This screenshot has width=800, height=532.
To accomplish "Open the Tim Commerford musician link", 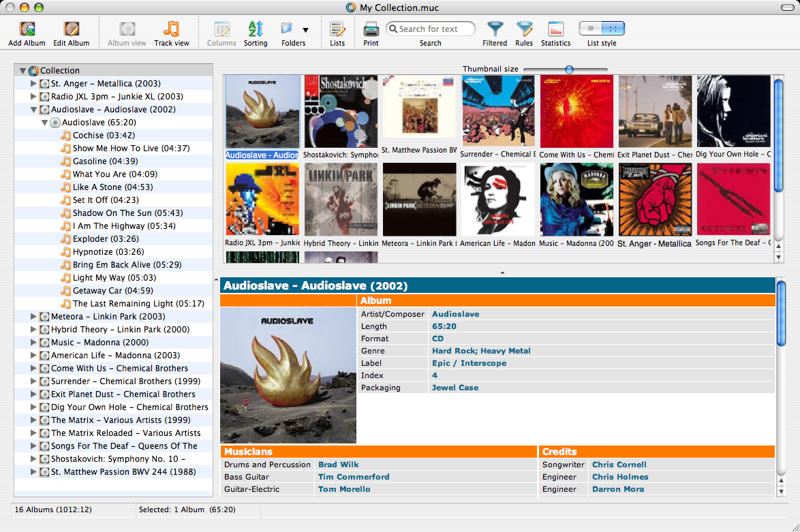I will [354, 477].
